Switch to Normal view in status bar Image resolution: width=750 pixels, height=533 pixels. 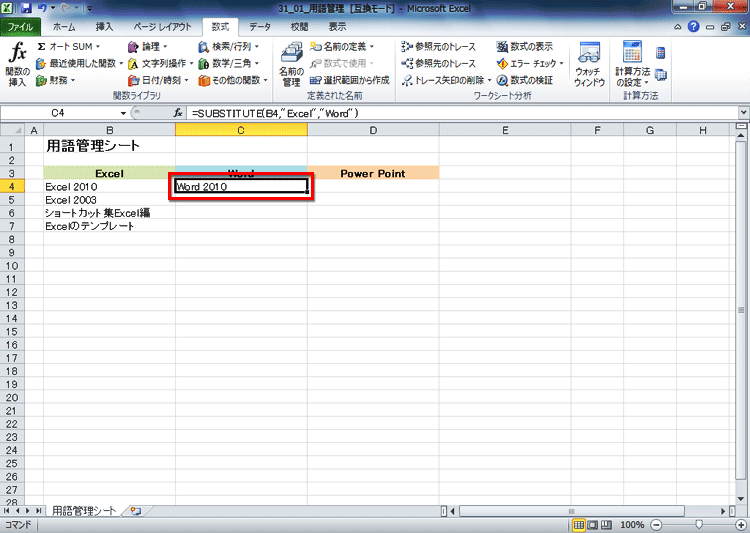coord(579,525)
